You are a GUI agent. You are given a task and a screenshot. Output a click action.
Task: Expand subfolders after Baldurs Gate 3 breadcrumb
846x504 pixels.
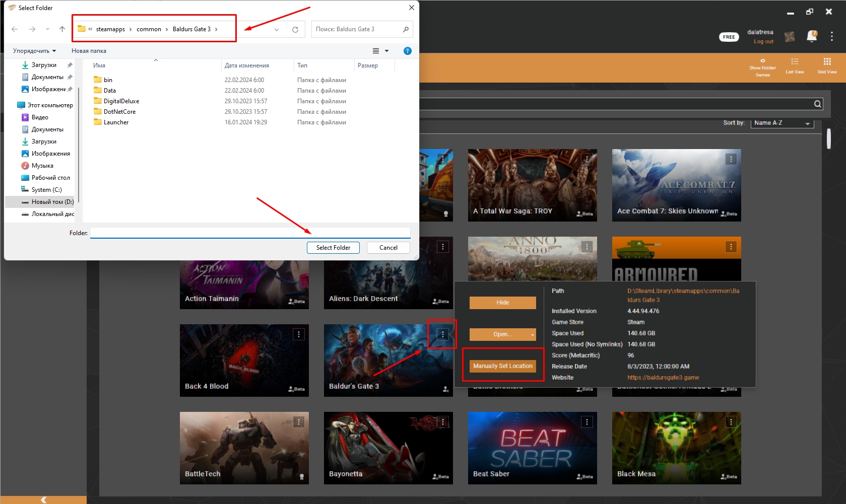[x=216, y=29]
